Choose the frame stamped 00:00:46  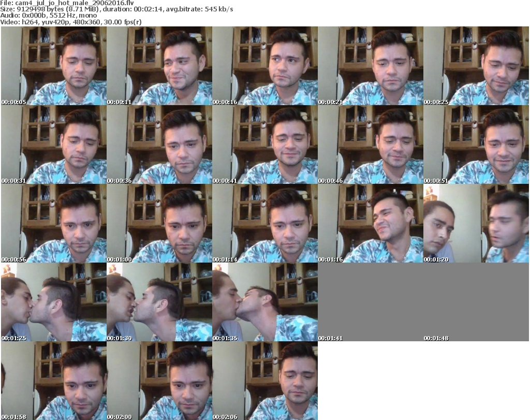click(x=371, y=144)
